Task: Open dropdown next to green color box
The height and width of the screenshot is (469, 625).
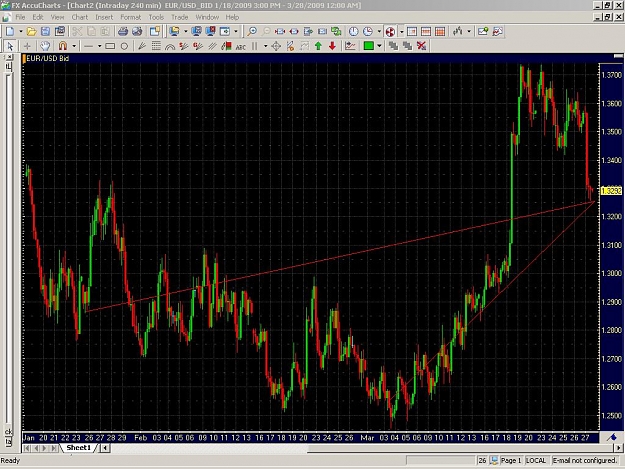Action: click(x=379, y=46)
